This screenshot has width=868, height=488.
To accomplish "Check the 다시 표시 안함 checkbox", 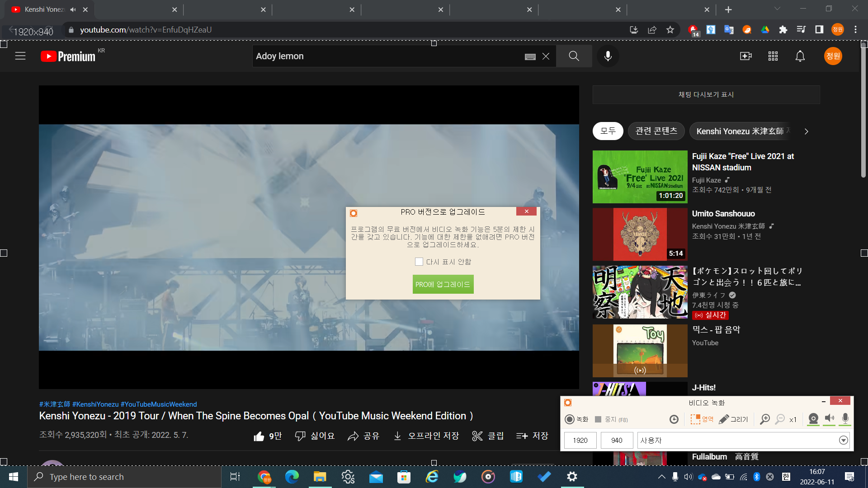I will [419, 262].
